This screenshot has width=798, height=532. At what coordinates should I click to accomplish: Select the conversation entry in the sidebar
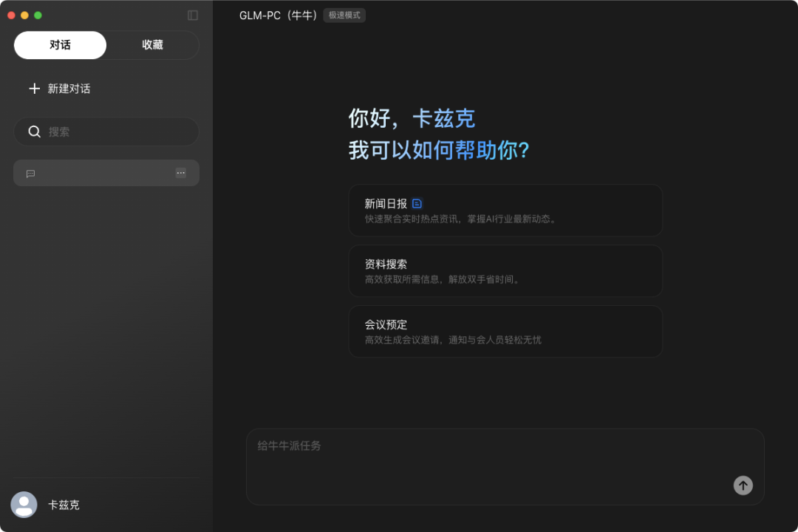[x=106, y=173]
